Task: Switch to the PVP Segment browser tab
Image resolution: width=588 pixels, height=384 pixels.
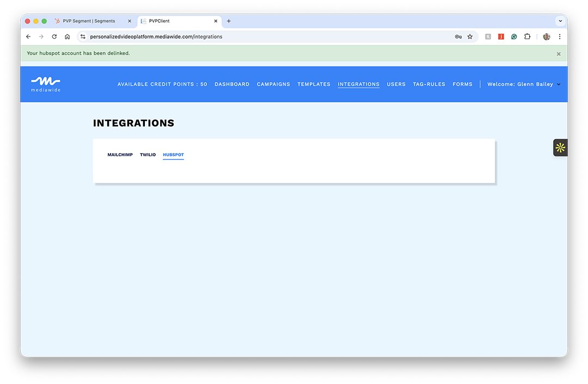Action: point(89,21)
